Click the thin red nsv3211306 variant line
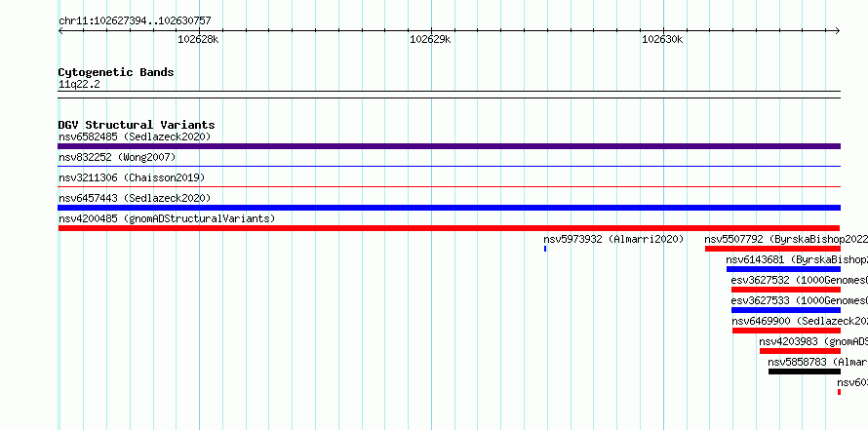This screenshot has width=868, height=430. tap(449, 186)
